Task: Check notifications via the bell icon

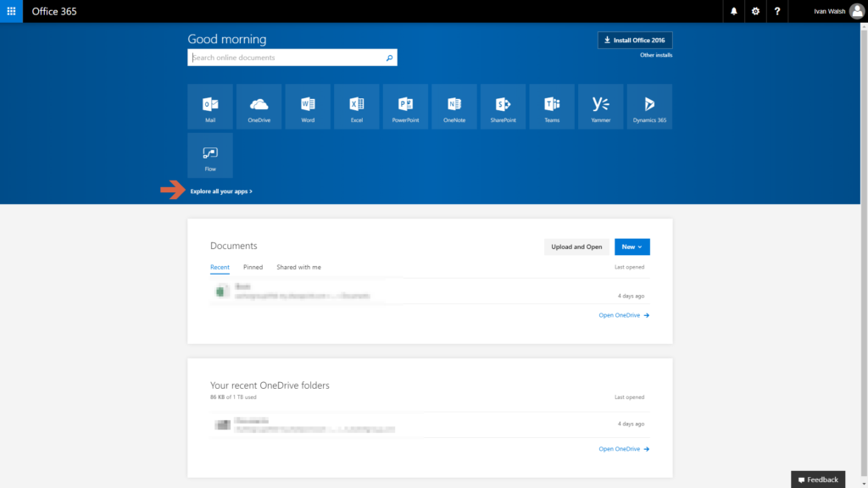Action: (733, 11)
